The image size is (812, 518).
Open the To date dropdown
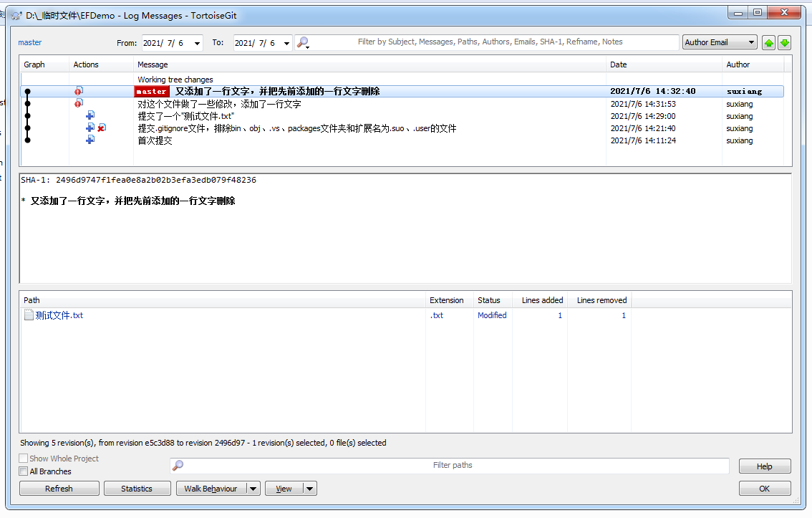coord(286,44)
